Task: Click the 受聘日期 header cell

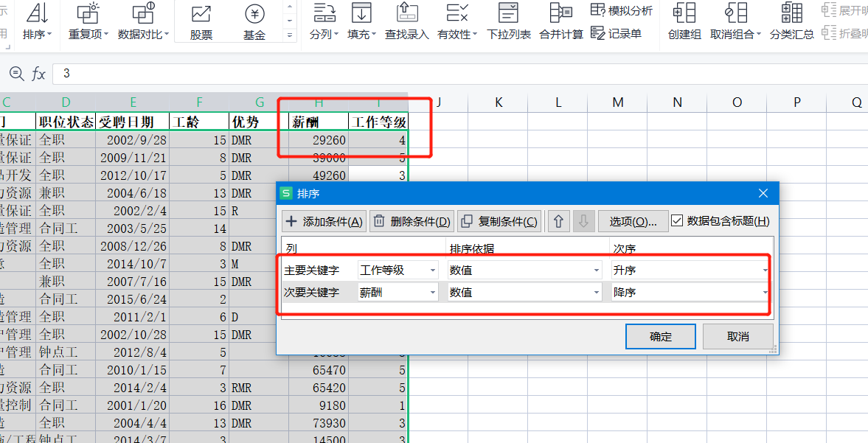Action: (132, 121)
